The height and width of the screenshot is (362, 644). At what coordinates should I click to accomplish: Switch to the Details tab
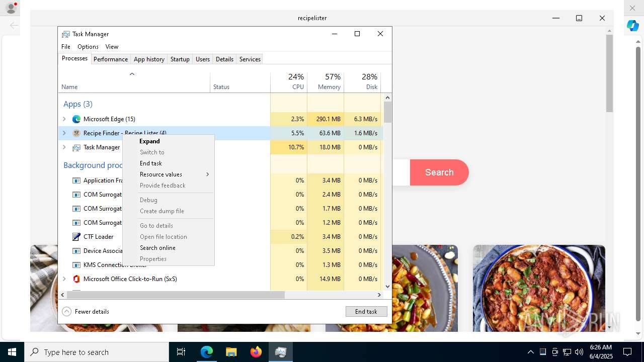[224, 59]
